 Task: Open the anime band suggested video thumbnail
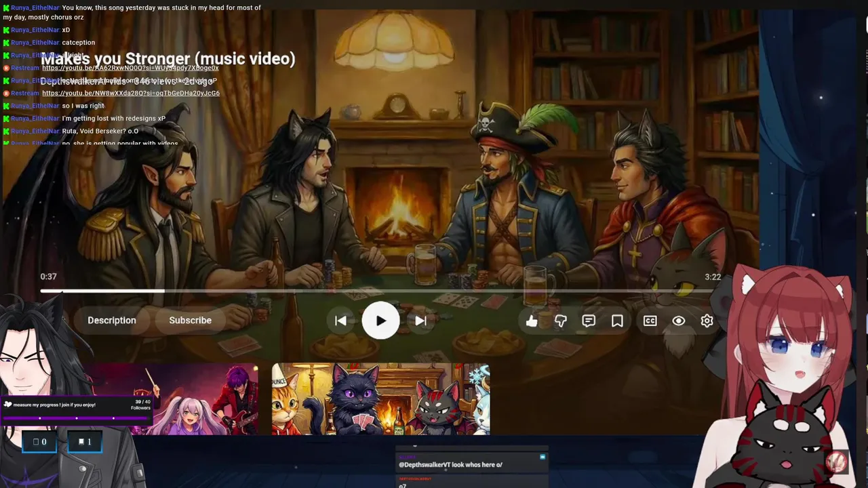pyautogui.click(x=171, y=399)
